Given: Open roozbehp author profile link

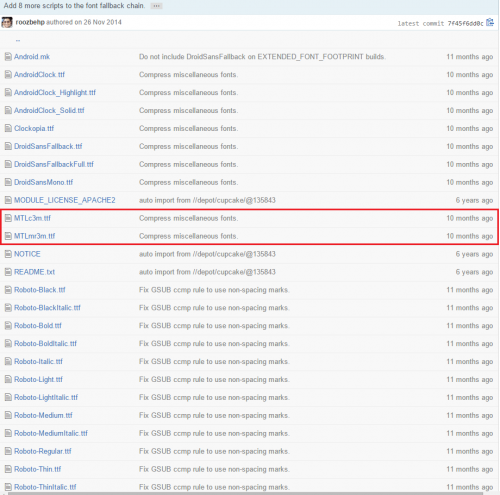Looking at the screenshot, I should pos(30,22).
